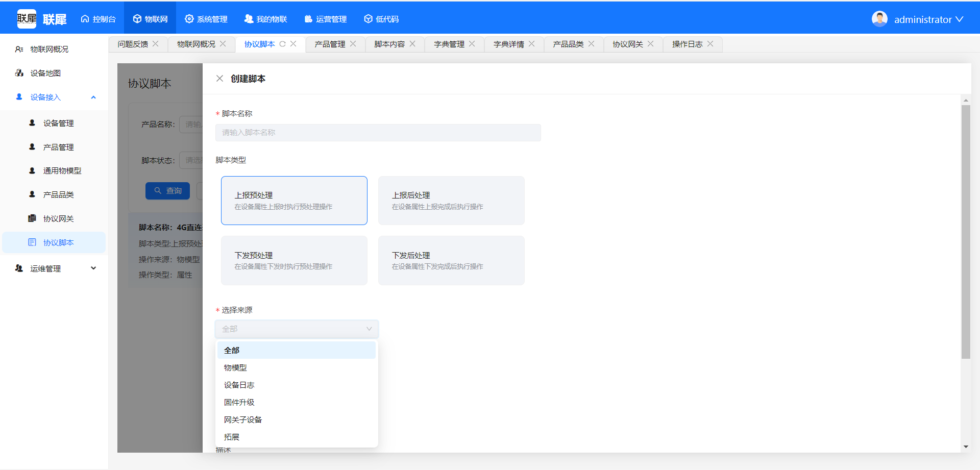Click the refresh icon on 协议脚本 tab
This screenshot has width=980, height=470.
point(282,44)
